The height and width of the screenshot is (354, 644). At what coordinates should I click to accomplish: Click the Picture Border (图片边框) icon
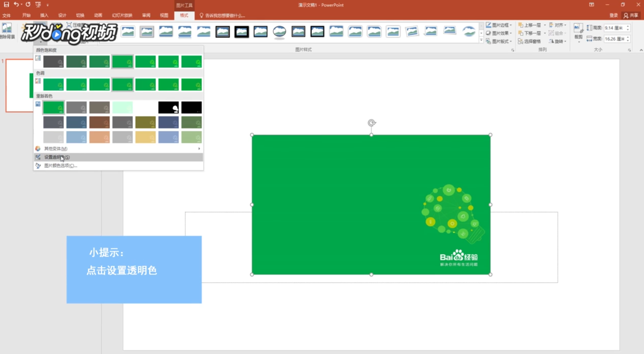coord(489,25)
